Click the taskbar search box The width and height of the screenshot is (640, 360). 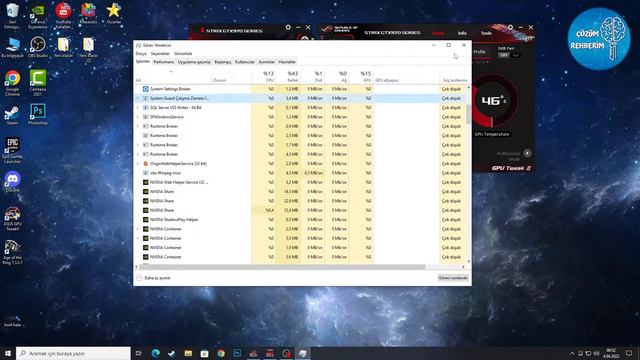coord(73,353)
